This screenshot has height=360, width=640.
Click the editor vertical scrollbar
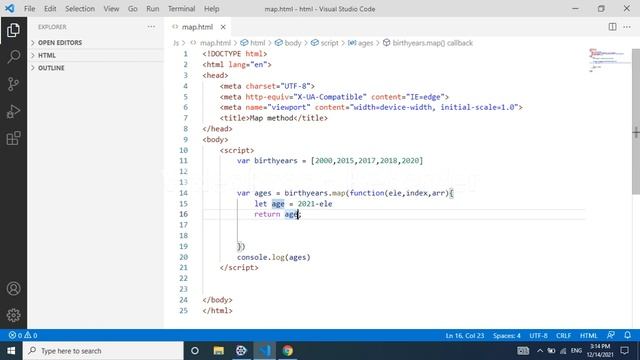[x=636, y=121]
